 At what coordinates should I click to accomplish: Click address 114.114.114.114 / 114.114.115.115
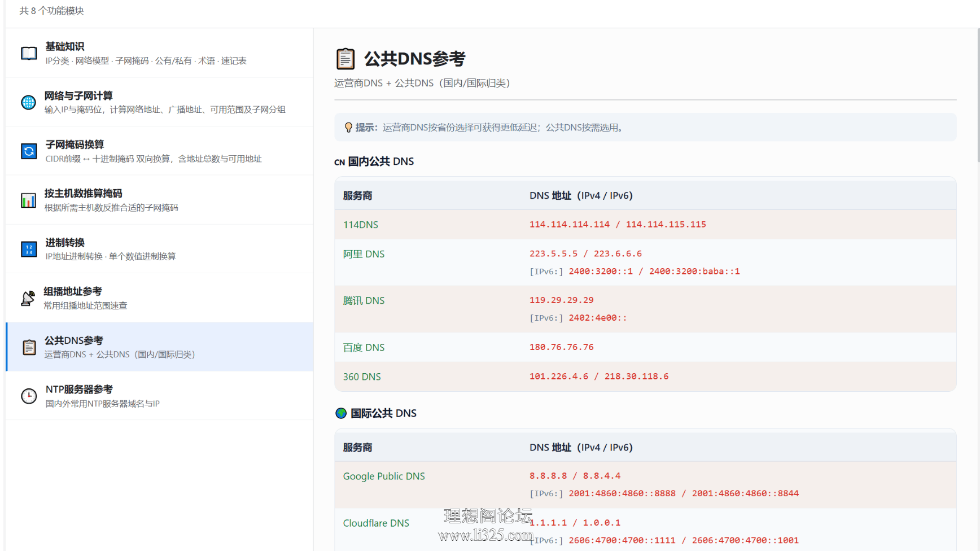tap(618, 224)
